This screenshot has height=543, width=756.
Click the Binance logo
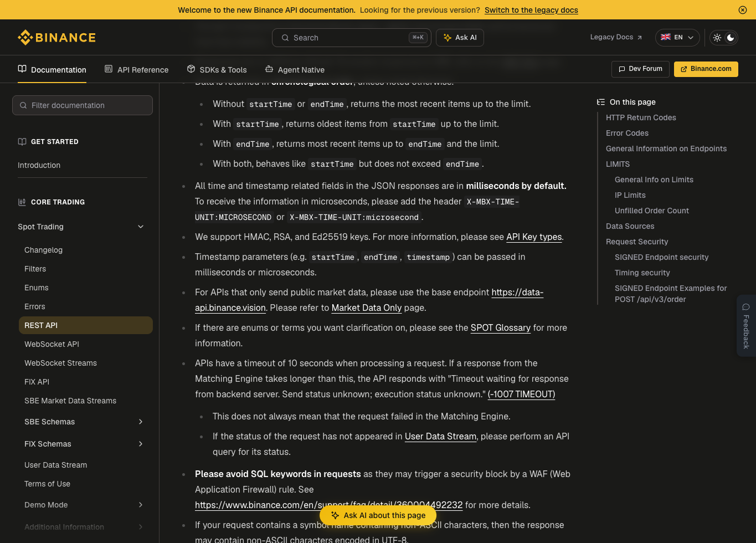56,38
